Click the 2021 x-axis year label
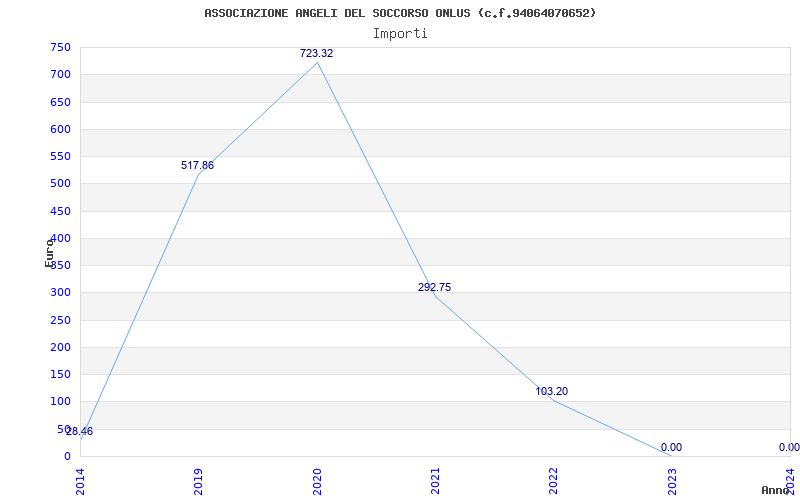The height and width of the screenshot is (500, 800). click(x=435, y=481)
